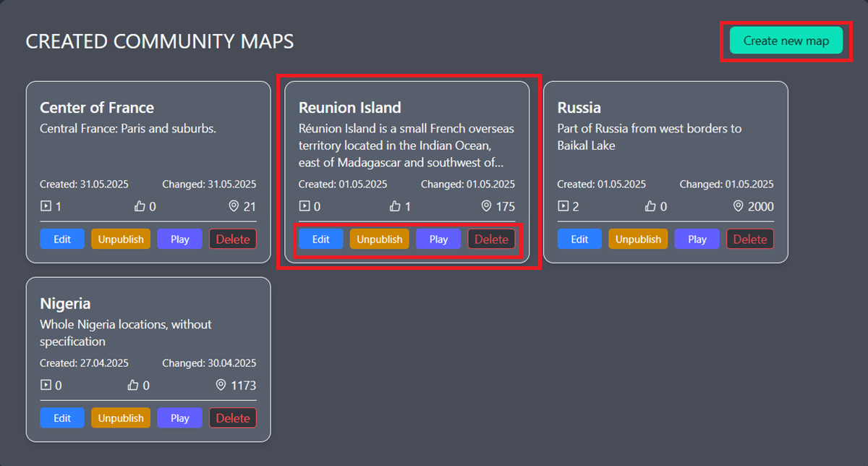This screenshot has width=868, height=466.
Task: Play the Russia map
Action: pyautogui.click(x=697, y=239)
